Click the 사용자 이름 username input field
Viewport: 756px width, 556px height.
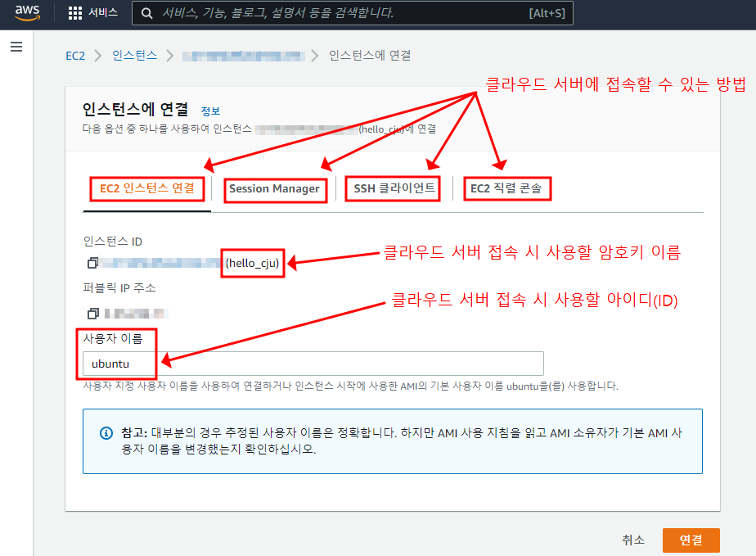[313, 364]
